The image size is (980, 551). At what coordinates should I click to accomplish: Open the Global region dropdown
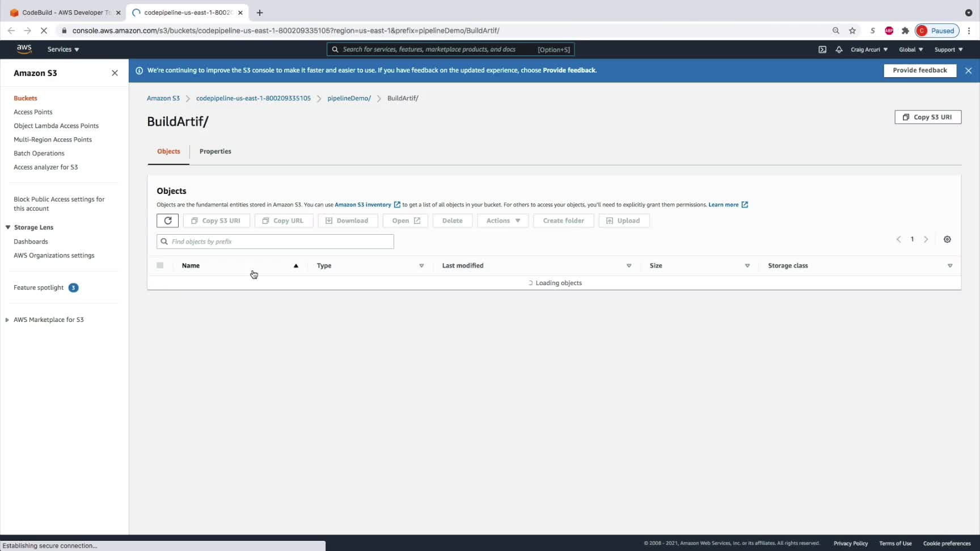click(911, 49)
